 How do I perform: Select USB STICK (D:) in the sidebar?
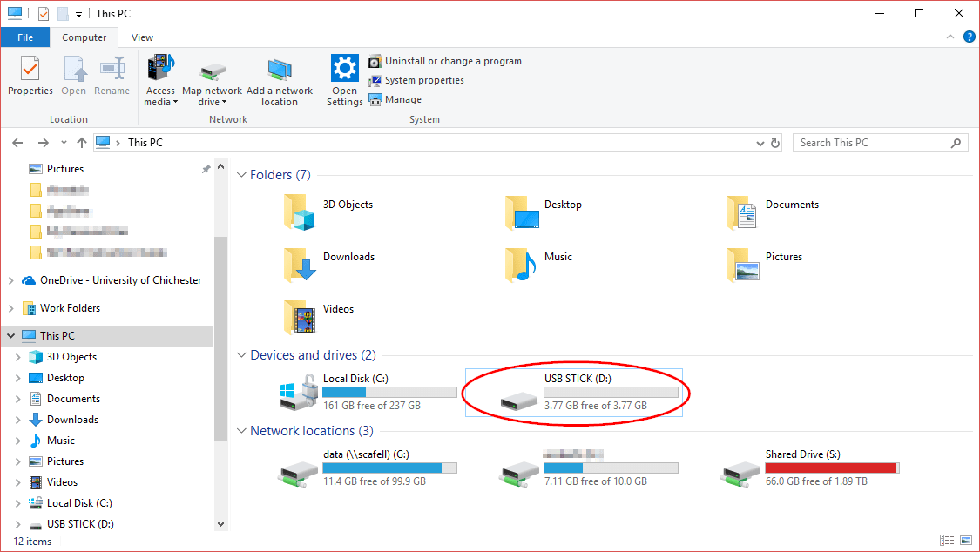(x=80, y=523)
